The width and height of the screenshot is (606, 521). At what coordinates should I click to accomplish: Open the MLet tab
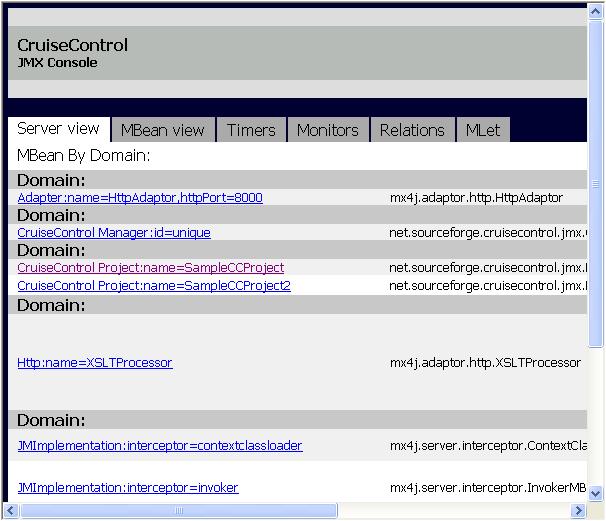483,130
